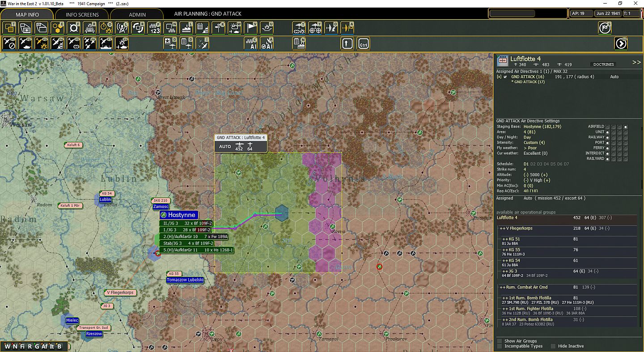Select the D7 schedule day
Screen dimensions: 644x352
click(x=567, y=164)
